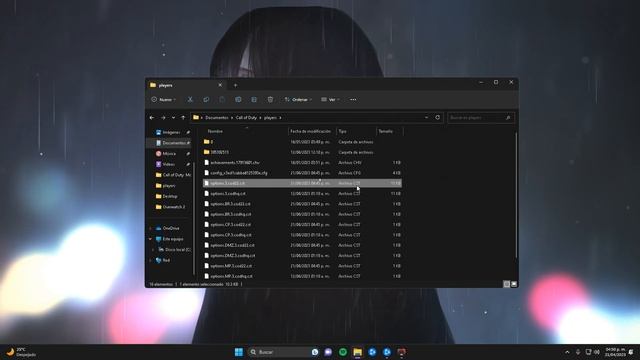Open recent locations dropdown arrow

click(173, 118)
